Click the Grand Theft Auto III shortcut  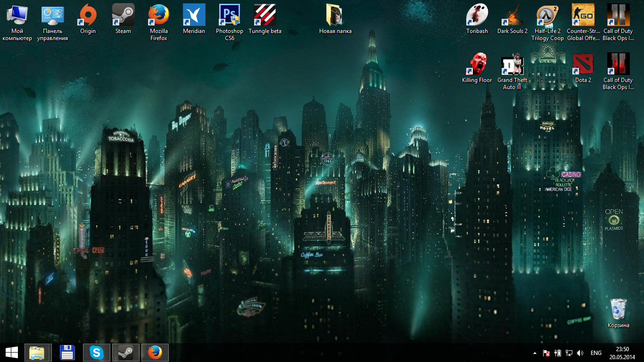tap(512, 71)
